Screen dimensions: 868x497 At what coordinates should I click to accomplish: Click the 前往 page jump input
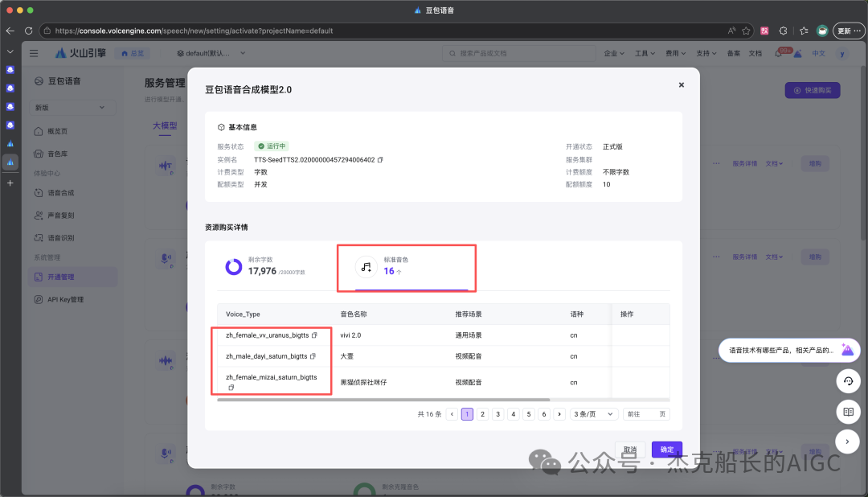click(646, 414)
